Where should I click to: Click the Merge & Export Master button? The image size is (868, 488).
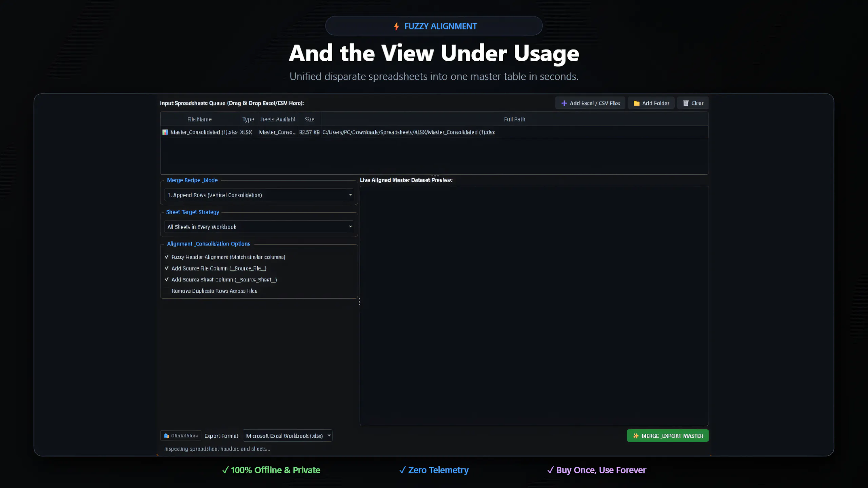[668, 436]
